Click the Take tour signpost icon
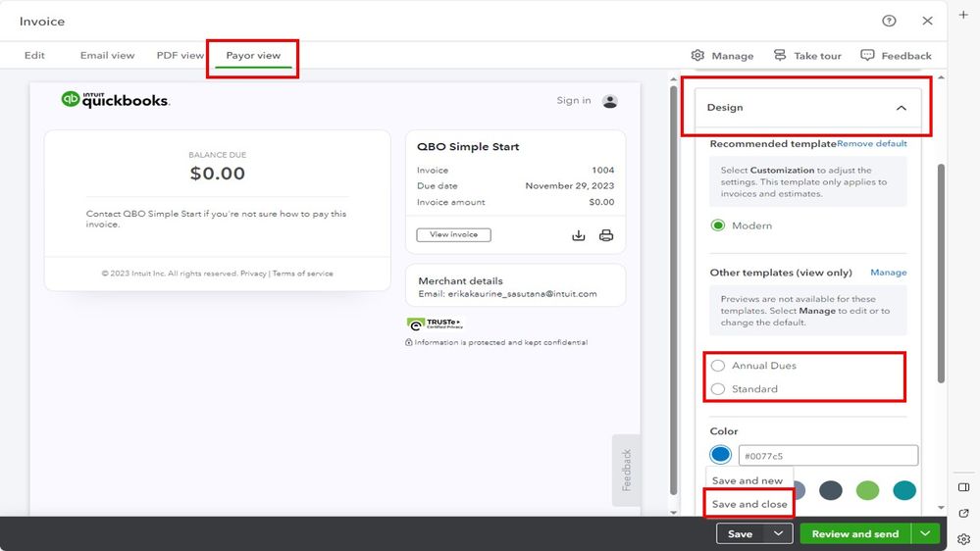The image size is (980, 551). click(779, 55)
